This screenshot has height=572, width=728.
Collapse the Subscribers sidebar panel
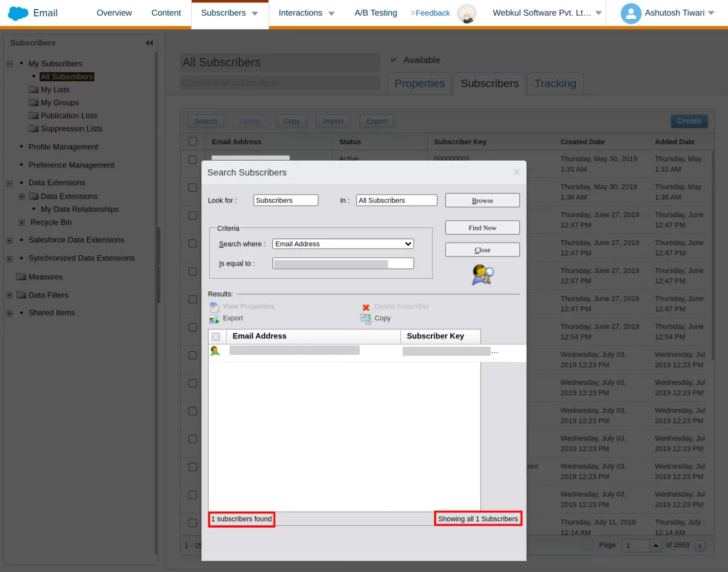click(149, 43)
